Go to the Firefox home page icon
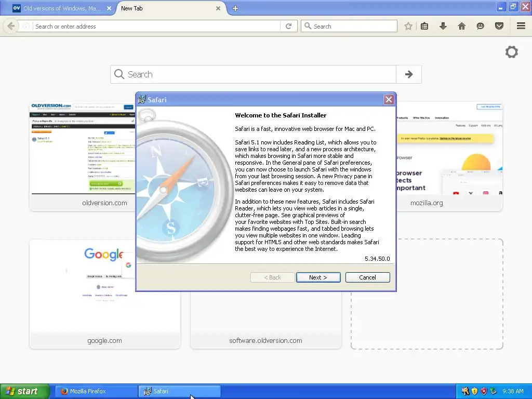 coord(462,26)
